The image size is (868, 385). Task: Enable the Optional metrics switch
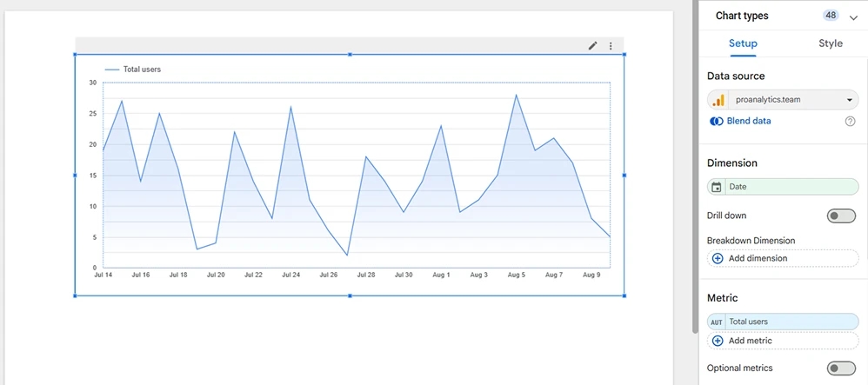(x=841, y=368)
